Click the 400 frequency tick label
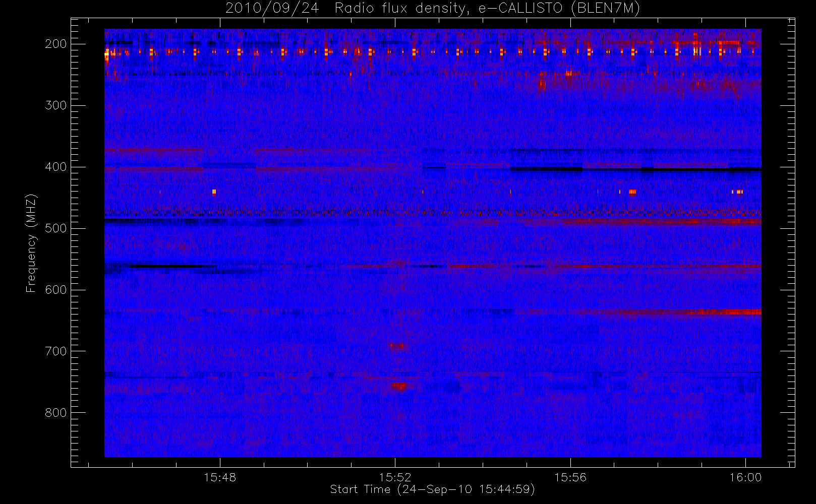816x504 pixels. [56, 167]
